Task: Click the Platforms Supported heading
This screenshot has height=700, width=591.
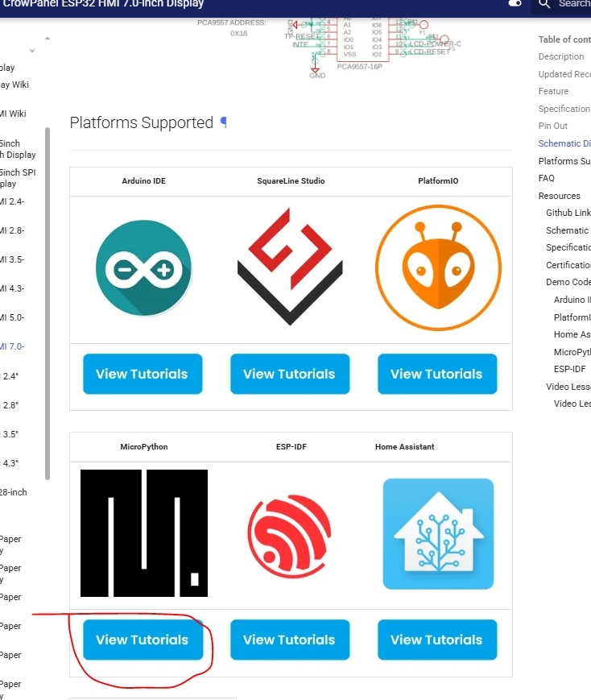Action: pos(142,122)
